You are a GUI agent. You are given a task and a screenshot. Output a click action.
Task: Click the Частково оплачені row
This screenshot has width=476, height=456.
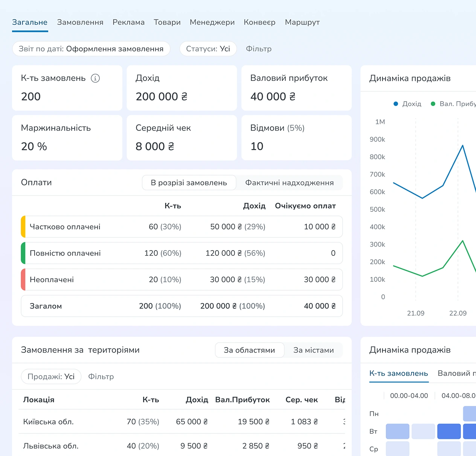point(182,227)
